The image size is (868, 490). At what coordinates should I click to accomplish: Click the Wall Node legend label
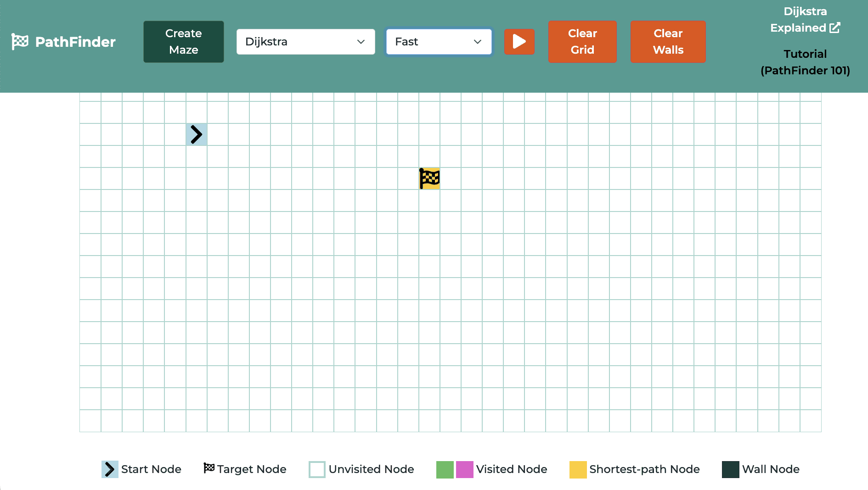tap(771, 469)
